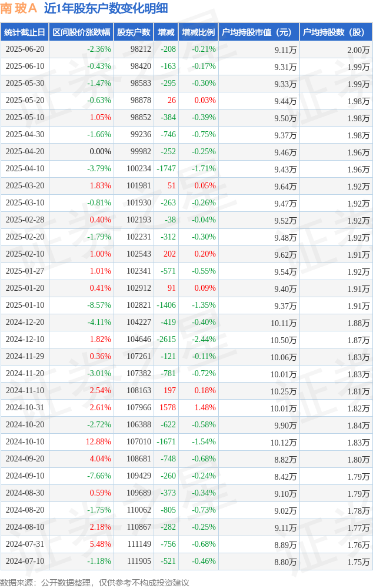Select the 股东户数 column header
This screenshot has width=373, height=588.
pyautogui.click(x=134, y=32)
